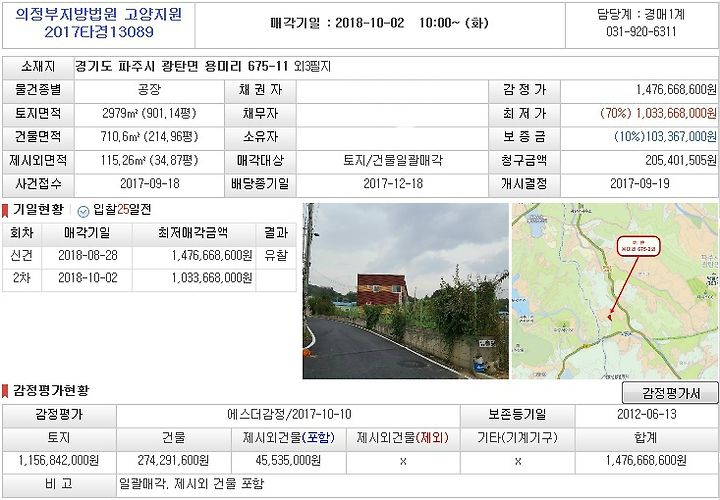This screenshot has width=720, height=500.
Task: Click the 사건접수 label cell
Action: (38, 184)
